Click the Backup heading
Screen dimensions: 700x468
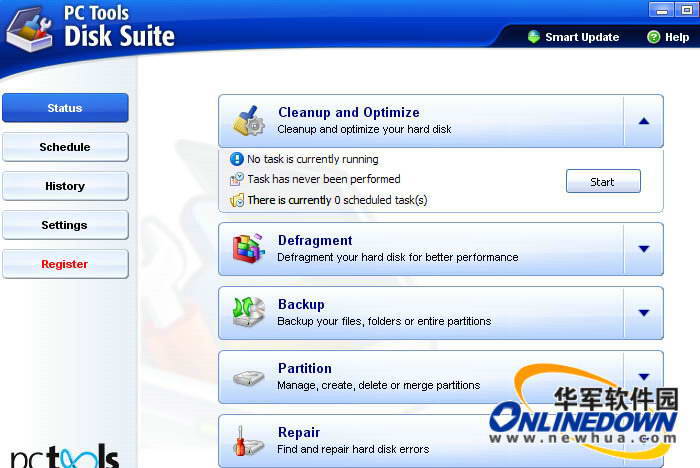pos(301,304)
